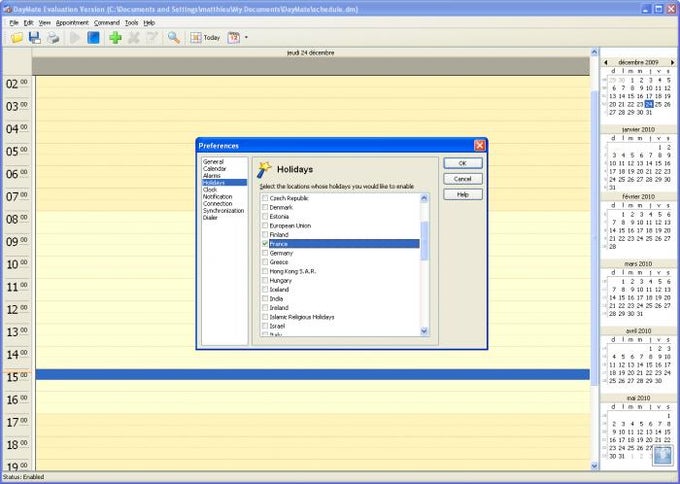Click the Cancel button in Preferences
The image size is (680, 484).
click(x=463, y=179)
